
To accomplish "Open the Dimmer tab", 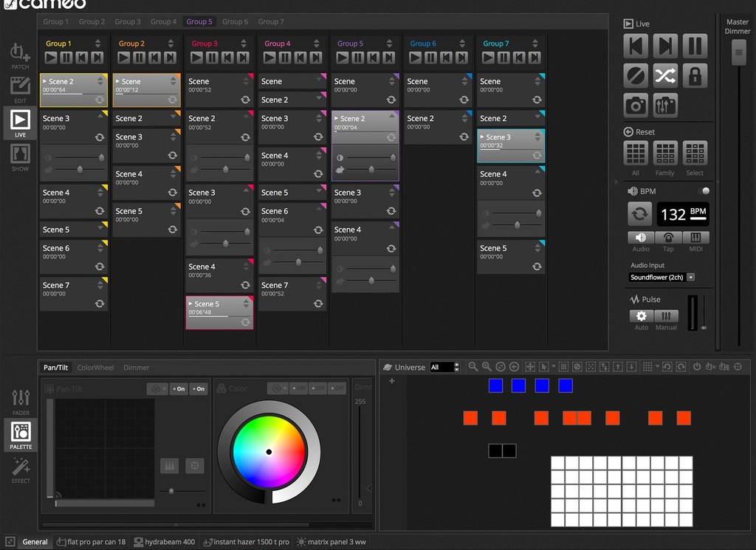I will pyautogui.click(x=136, y=368).
